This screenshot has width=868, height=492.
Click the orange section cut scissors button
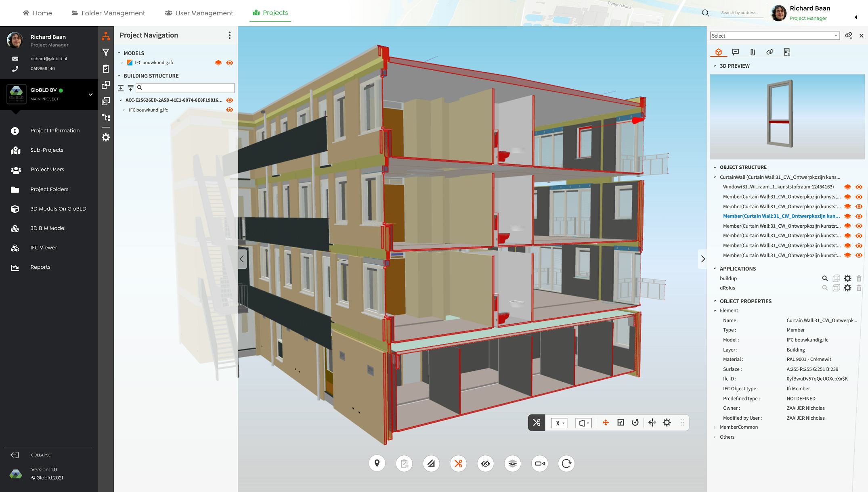[x=458, y=463]
